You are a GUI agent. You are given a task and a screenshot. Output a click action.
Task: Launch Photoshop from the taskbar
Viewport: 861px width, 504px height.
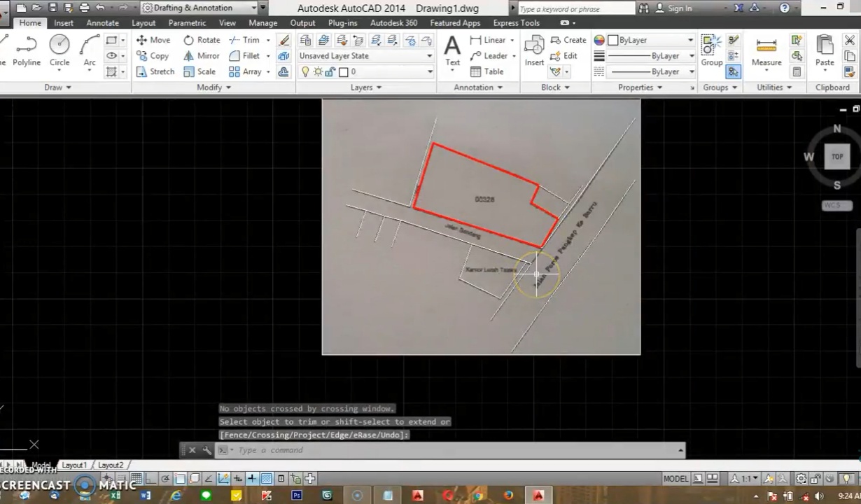click(x=297, y=496)
